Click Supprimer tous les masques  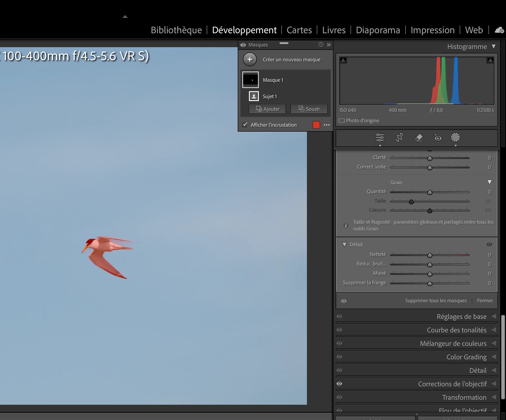click(x=436, y=301)
